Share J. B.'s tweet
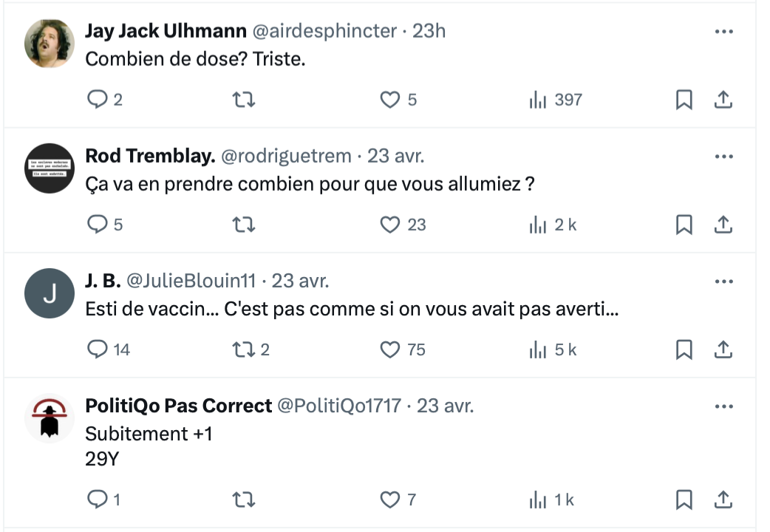Screen dimensions: 770x532 (724, 349)
